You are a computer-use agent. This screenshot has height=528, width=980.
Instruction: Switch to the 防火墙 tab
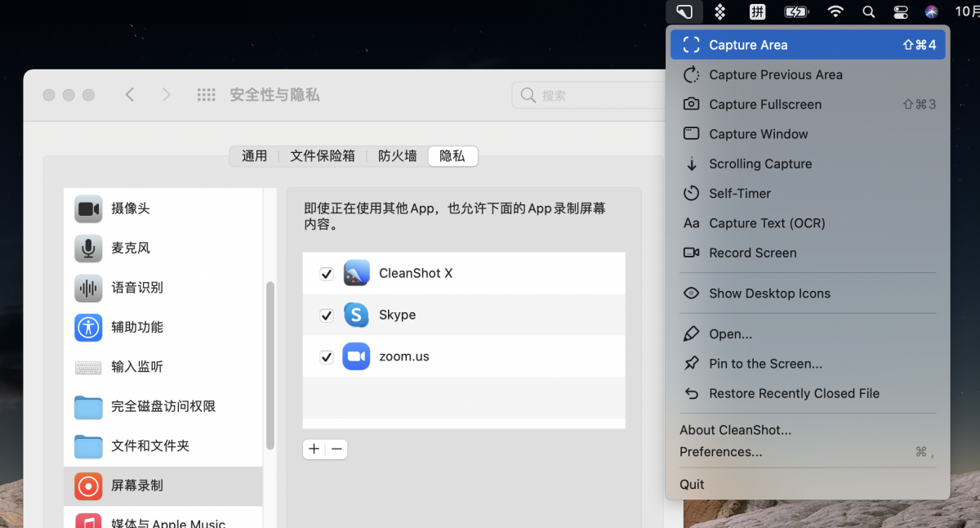coord(397,156)
